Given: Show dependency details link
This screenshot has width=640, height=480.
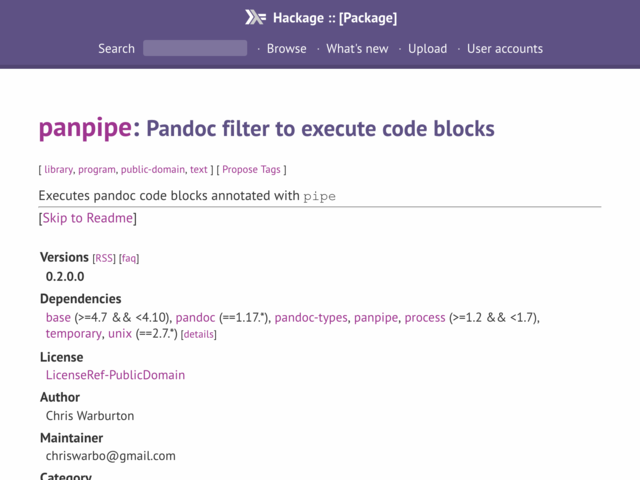Looking at the screenshot, I should pos(198,334).
